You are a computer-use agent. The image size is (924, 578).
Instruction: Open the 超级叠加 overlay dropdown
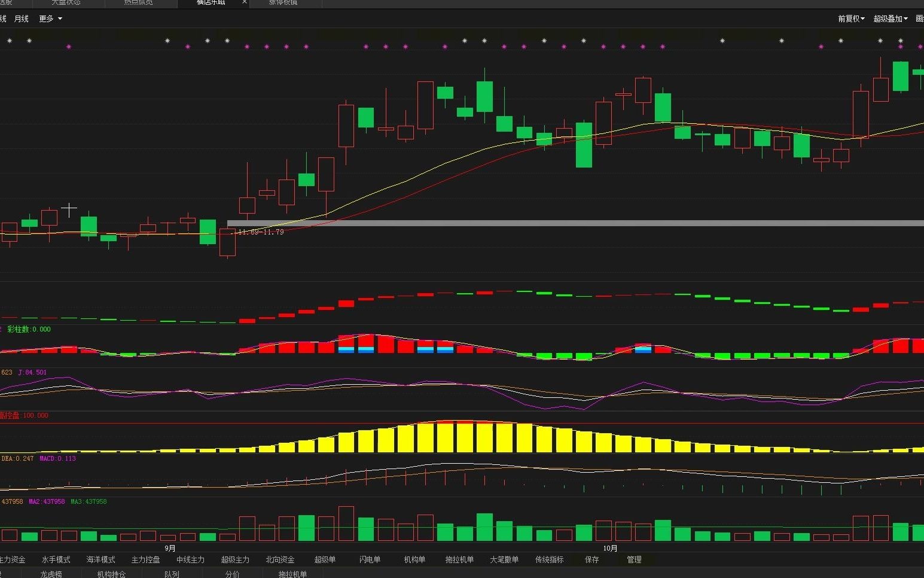[x=891, y=19]
